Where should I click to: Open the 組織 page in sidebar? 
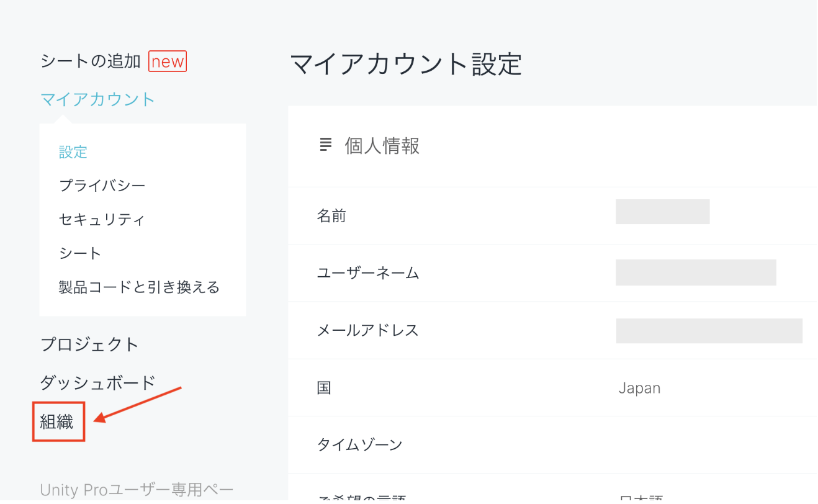coord(57,423)
